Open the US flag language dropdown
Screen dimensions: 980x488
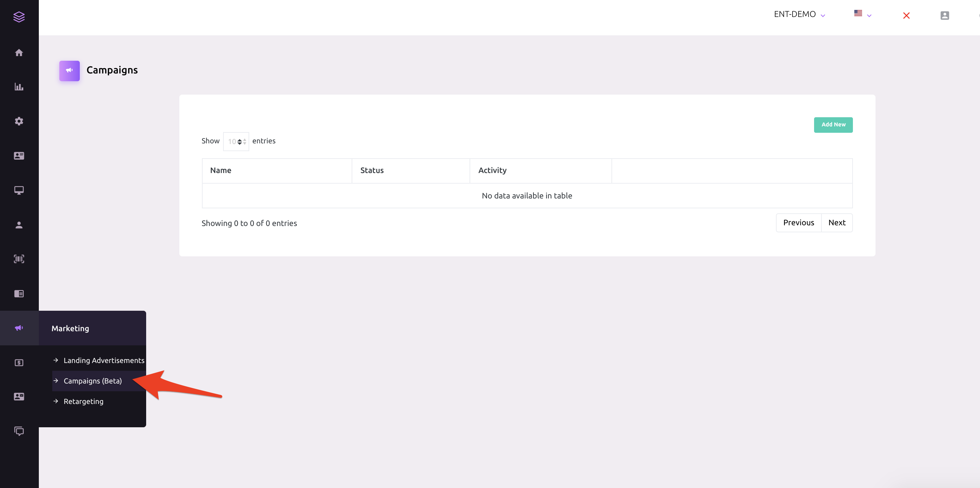[862, 14]
